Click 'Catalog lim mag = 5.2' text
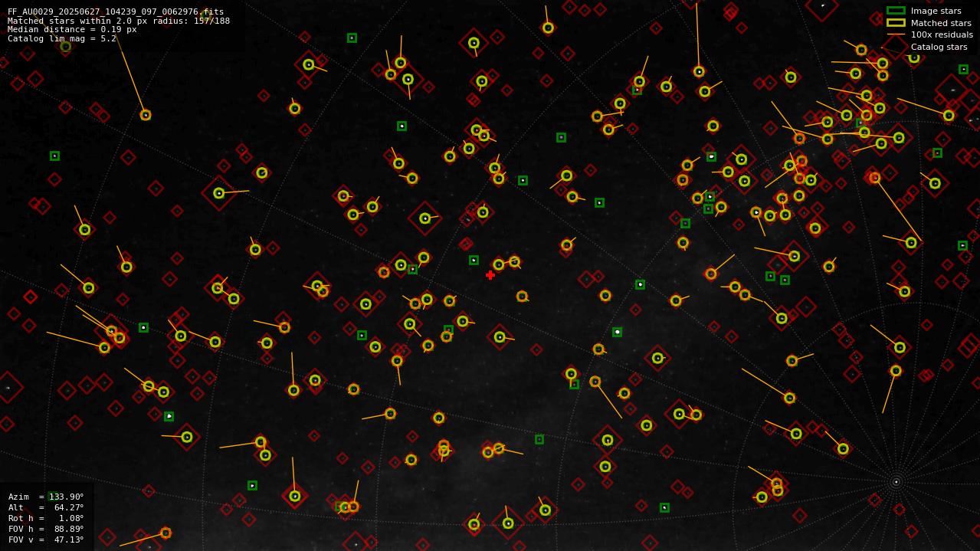This screenshot has height=551, width=980. 62,38
